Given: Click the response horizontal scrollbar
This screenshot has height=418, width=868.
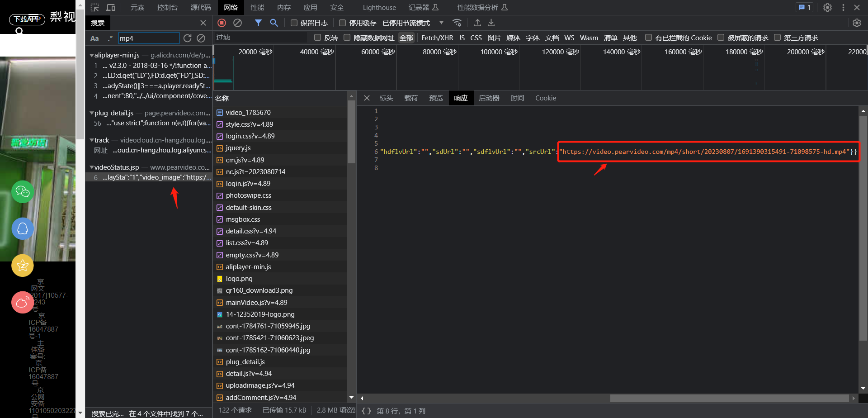Looking at the screenshot, I should (x=729, y=398).
